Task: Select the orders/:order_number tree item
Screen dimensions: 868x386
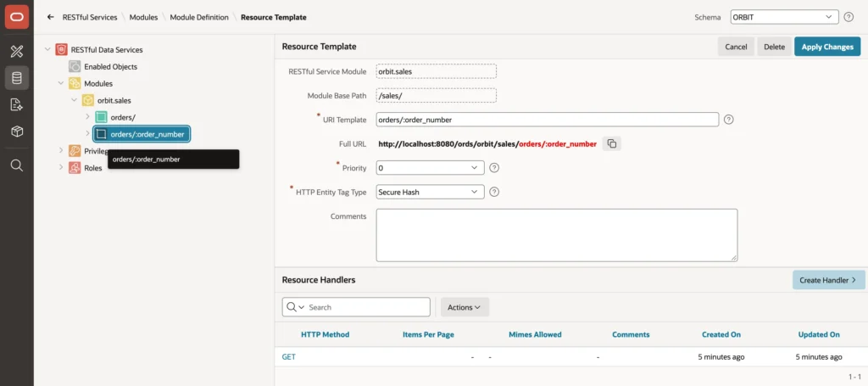Action: click(x=142, y=133)
